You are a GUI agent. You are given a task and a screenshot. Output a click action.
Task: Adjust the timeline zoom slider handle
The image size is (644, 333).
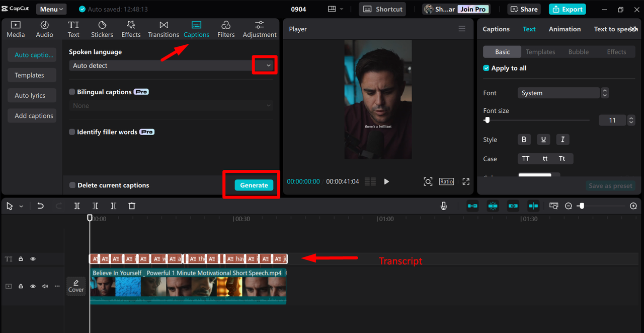(x=581, y=206)
